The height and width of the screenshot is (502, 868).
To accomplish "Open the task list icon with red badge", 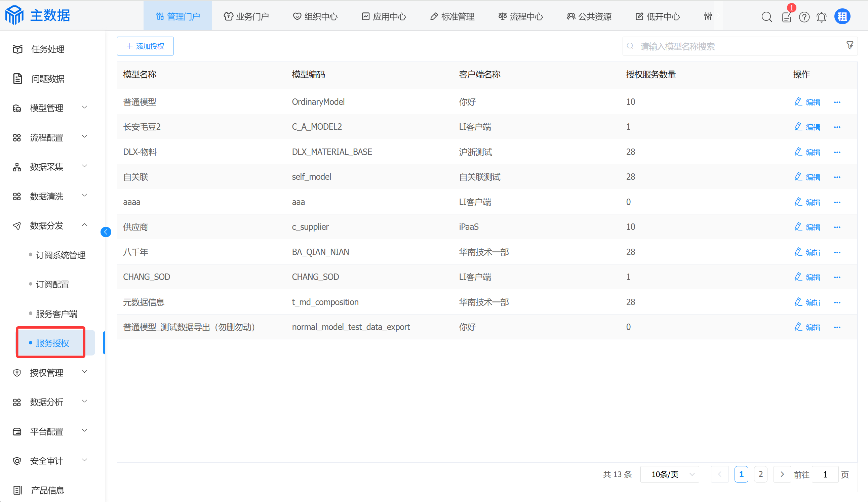I will [x=786, y=16].
